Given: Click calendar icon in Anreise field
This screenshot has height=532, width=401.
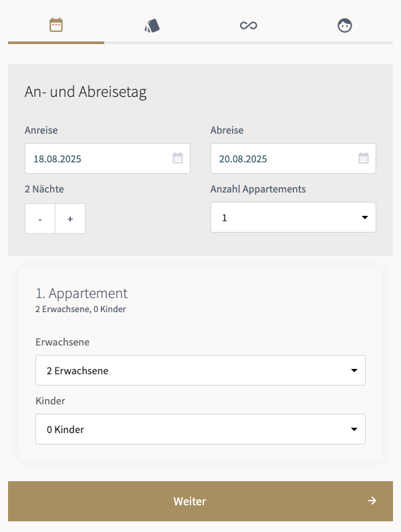Looking at the screenshot, I should 178,158.
